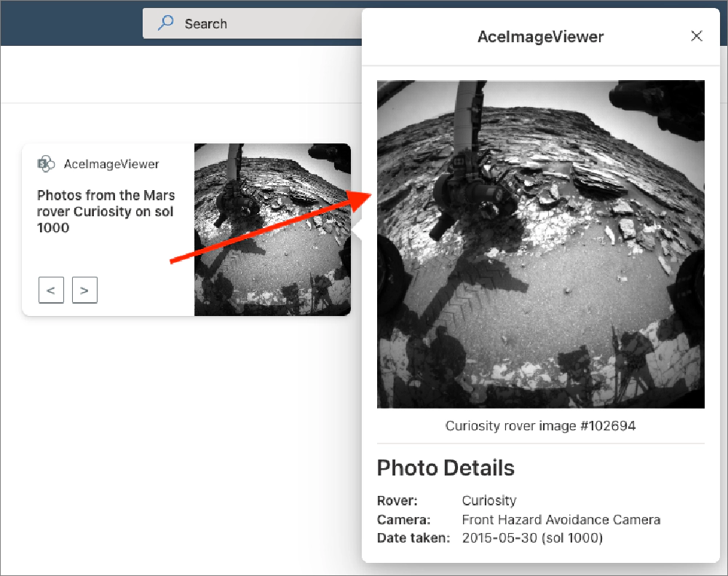Click the "Date taken:" label
The height and width of the screenshot is (576, 728).
(x=414, y=538)
